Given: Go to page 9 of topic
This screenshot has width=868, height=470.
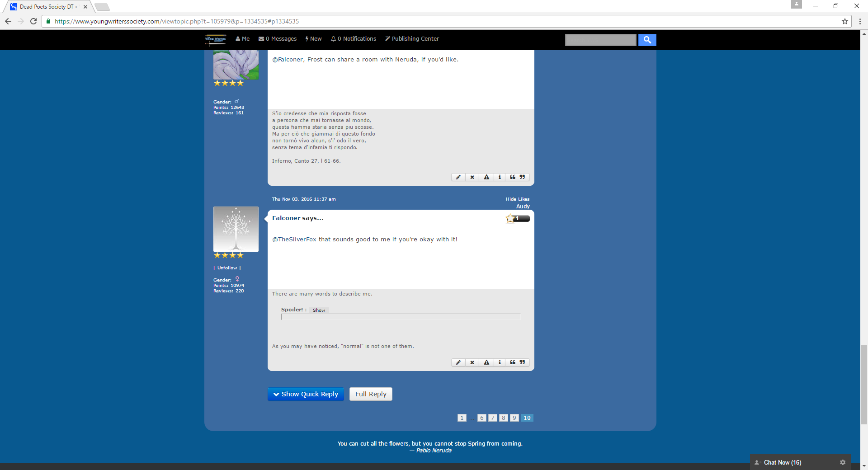Looking at the screenshot, I should (514, 418).
